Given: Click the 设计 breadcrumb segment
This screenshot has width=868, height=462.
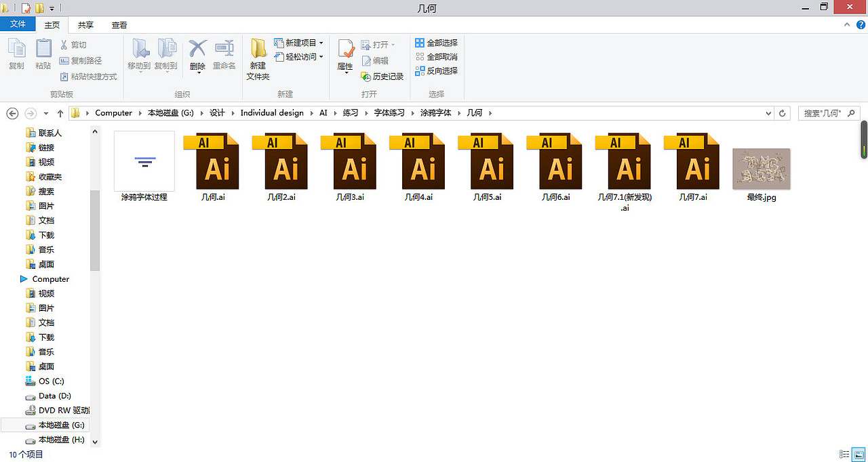Looking at the screenshot, I should 217,113.
